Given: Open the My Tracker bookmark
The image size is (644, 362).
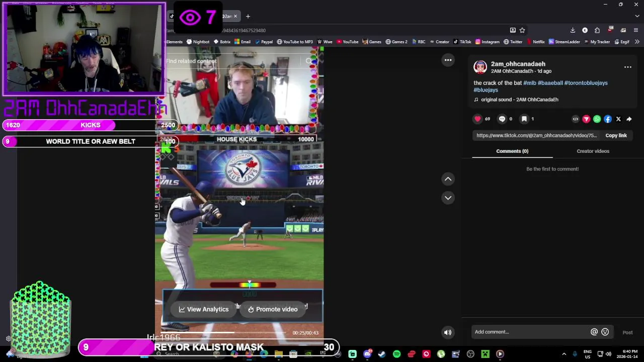Looking at the screenshot, I should (597, 42).
